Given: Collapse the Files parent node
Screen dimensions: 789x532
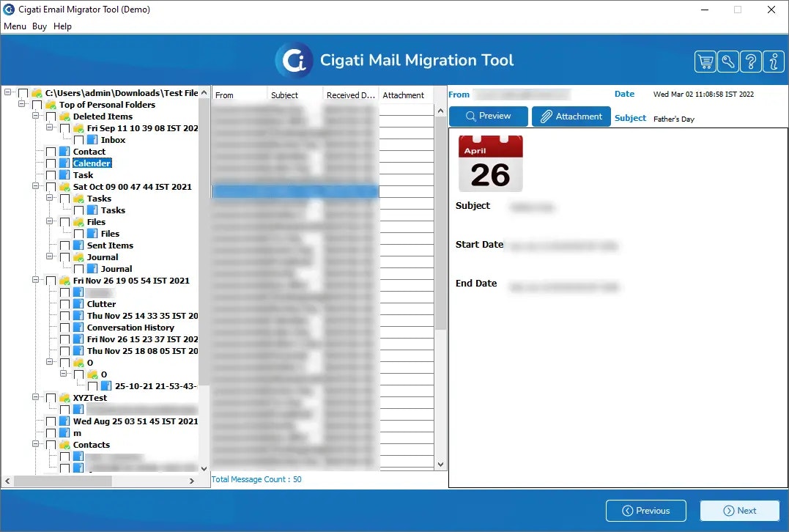Looking at the screenshot, I should click(50, 221).
